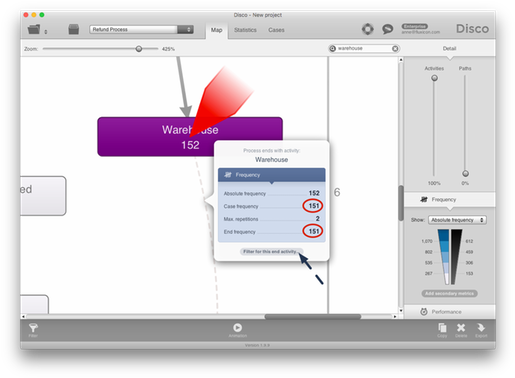Click the blue activity frequency legend
Viewport: 515px width, 378px height.
[443, 257]
